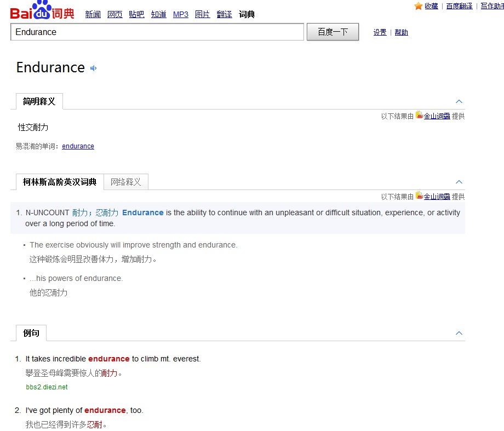Open 金山词霸 link in 柯林斯 section

(437, 197)
